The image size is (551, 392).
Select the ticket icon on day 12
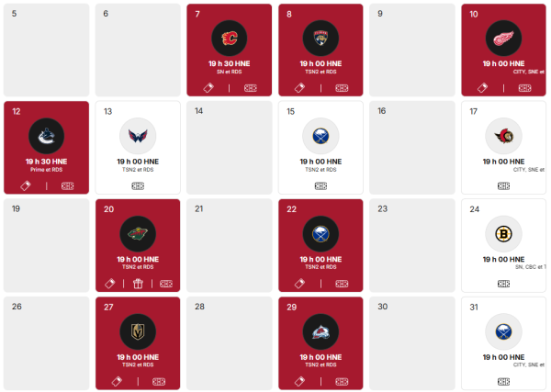click(27, 185)
